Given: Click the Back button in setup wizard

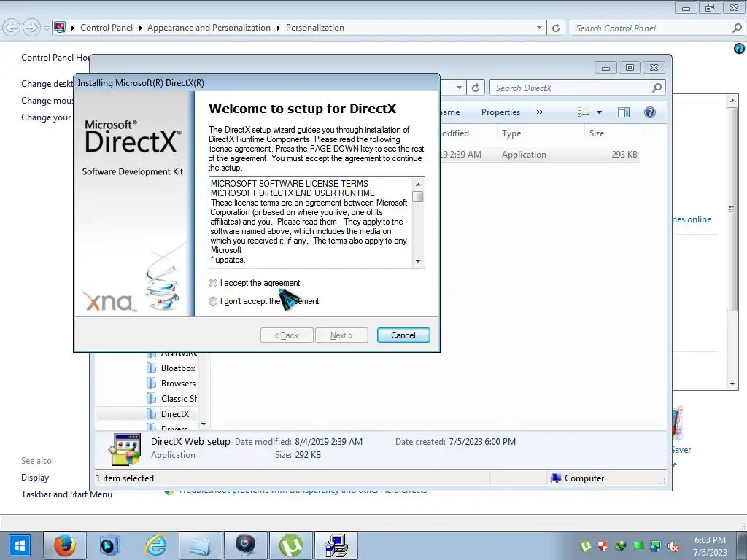Looking at the screenshot, I should (x=287, y=335).
